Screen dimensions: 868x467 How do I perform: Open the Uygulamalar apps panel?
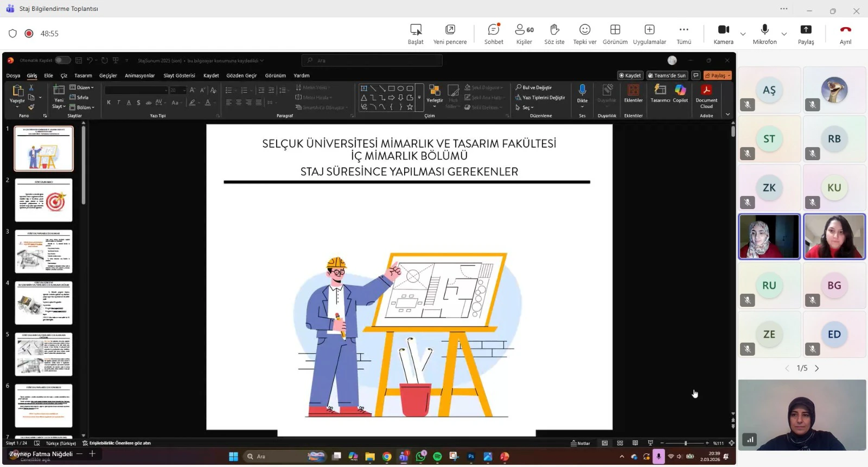649,30
